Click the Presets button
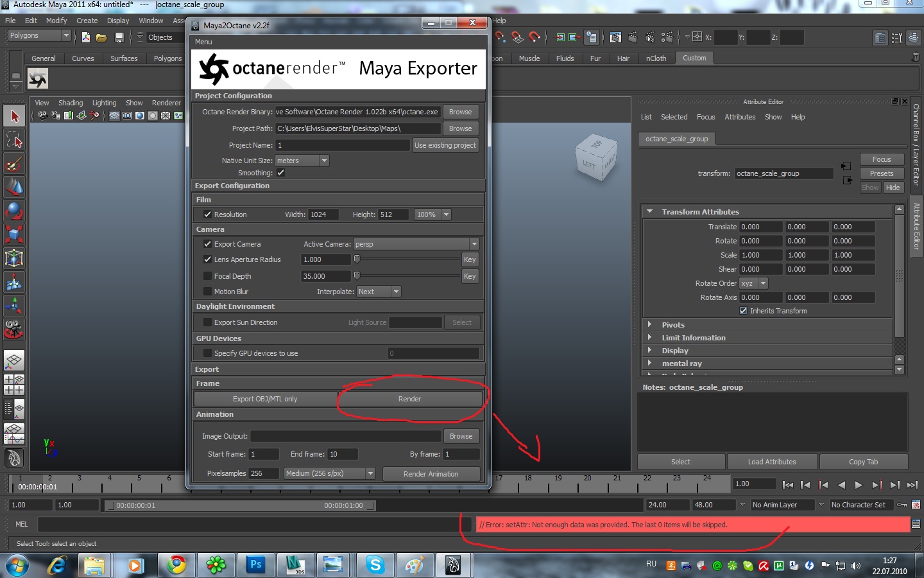The height and width of the screenshot is (578, 924). (x=882, y=173)
